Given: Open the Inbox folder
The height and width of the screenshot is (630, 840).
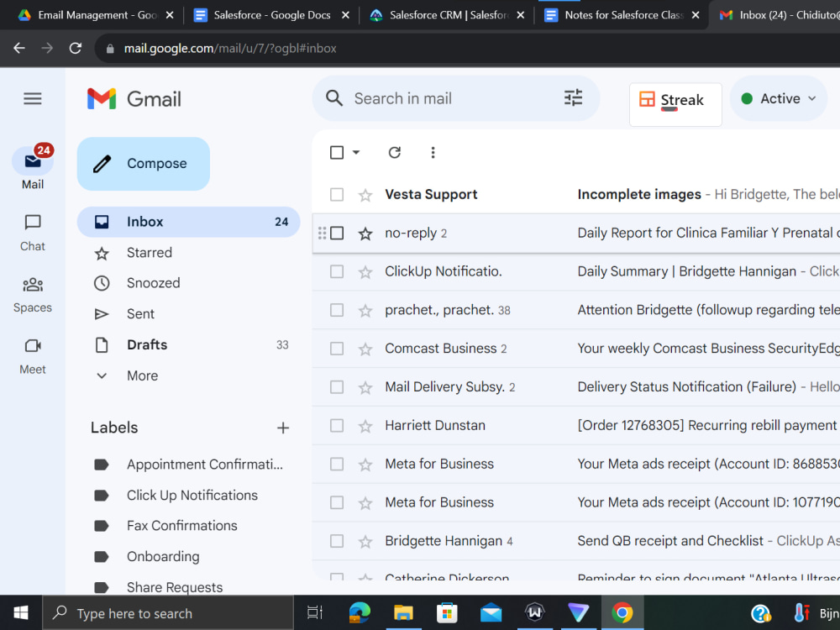Looking at the screenshot, I should (x=188, y=222).
